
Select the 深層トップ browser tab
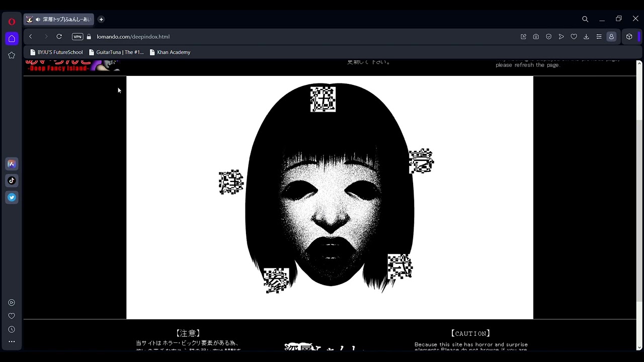click(59, 20)
